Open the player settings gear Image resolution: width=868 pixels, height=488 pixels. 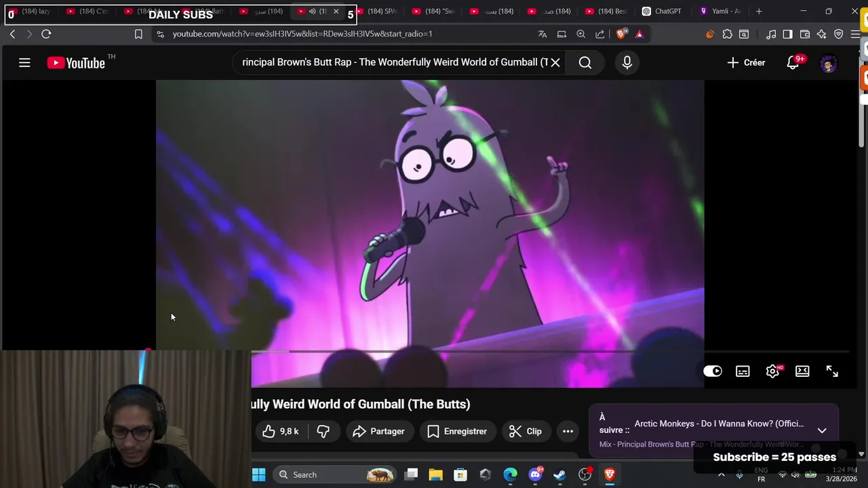772,371
